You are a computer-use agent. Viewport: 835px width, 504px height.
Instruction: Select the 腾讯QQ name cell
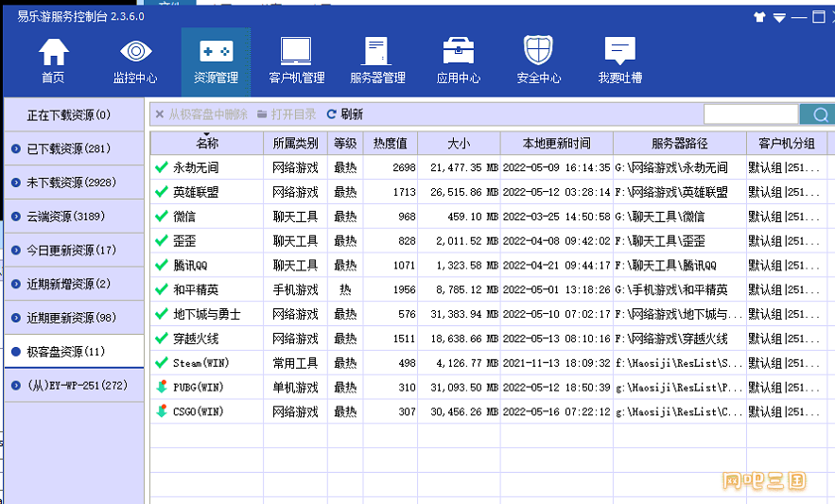point(190,265)
